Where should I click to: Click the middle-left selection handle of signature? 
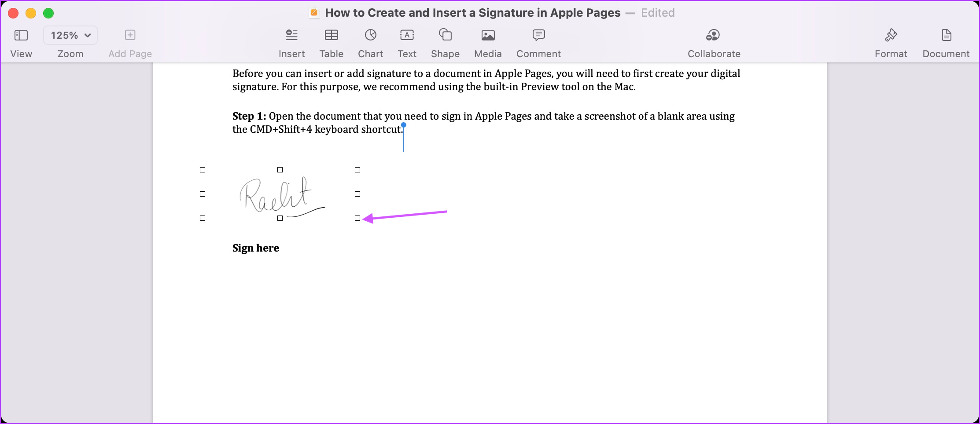tap(203, 194)
